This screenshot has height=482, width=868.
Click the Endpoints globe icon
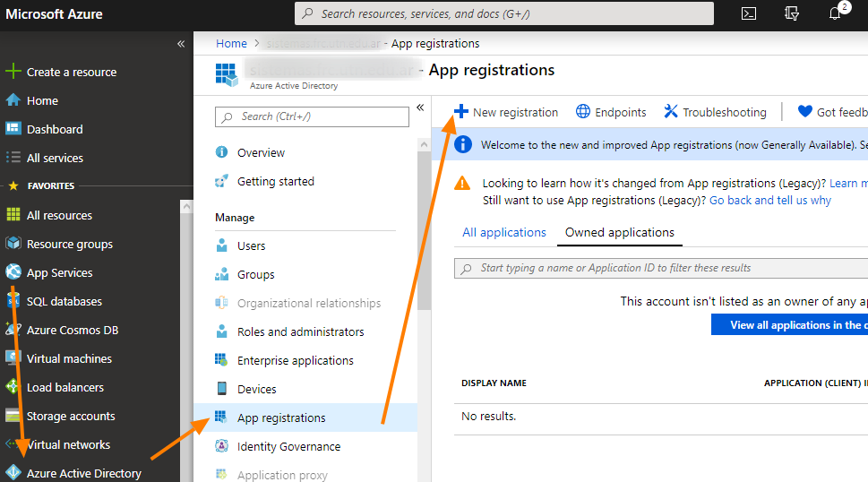(x=583, y=112)
